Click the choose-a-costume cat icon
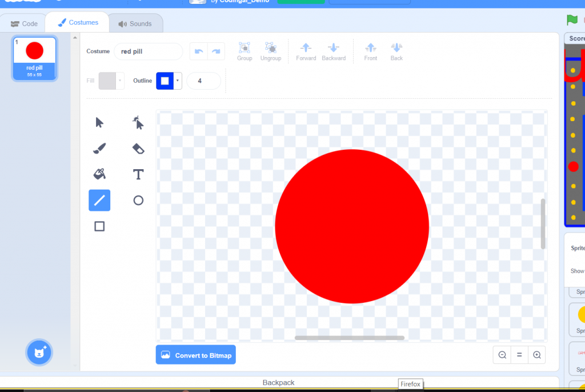This screenshot has width=585, height=392. pos(39,352)
